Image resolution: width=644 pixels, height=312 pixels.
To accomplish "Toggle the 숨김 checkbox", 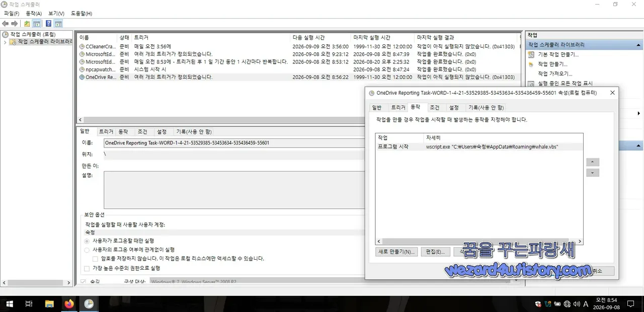I will click(83, 282).
